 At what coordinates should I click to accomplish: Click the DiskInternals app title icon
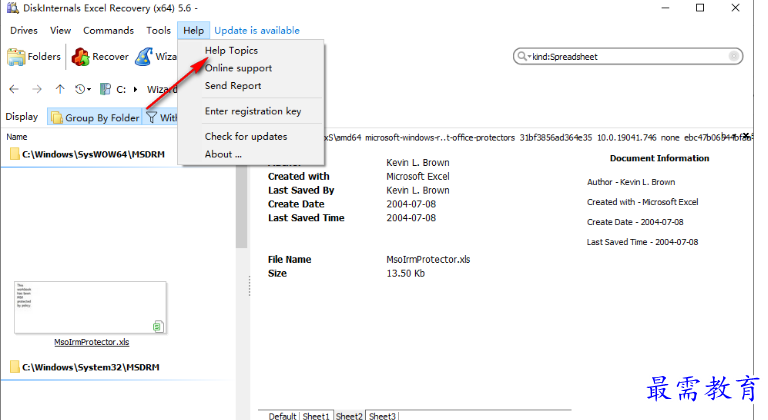(13, 8)
